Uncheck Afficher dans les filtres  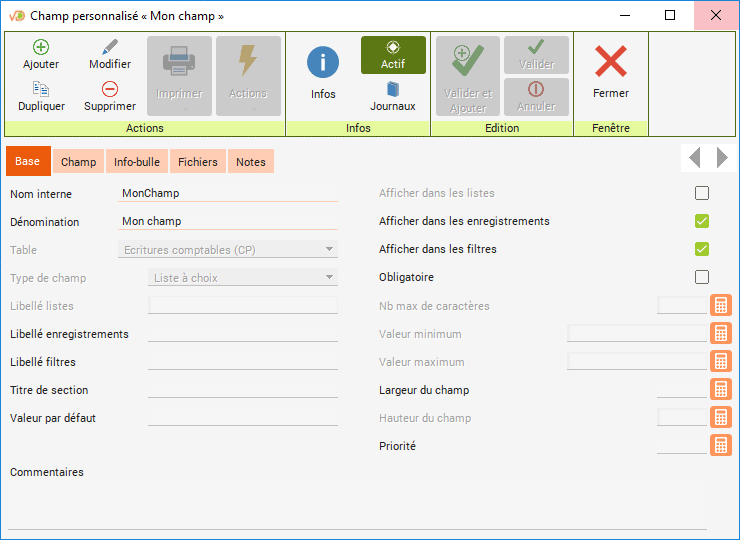[702, 249]
